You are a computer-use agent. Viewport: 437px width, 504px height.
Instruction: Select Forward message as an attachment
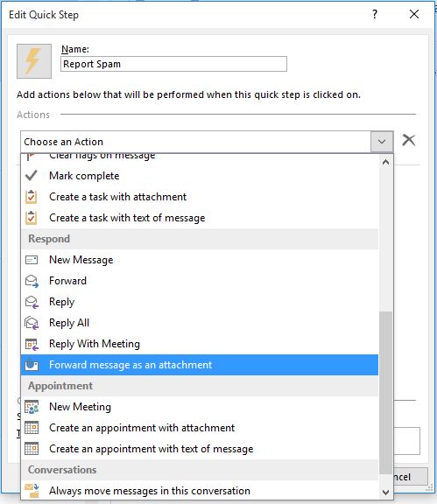[x=200, y=365]
